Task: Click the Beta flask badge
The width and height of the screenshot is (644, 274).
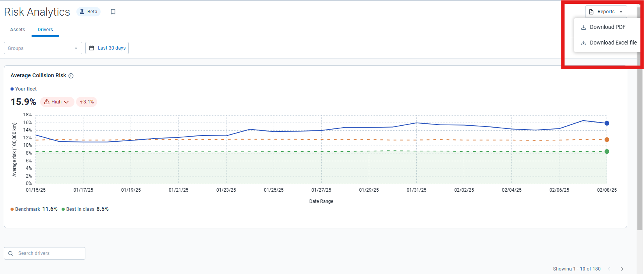Action: point(88,12)
